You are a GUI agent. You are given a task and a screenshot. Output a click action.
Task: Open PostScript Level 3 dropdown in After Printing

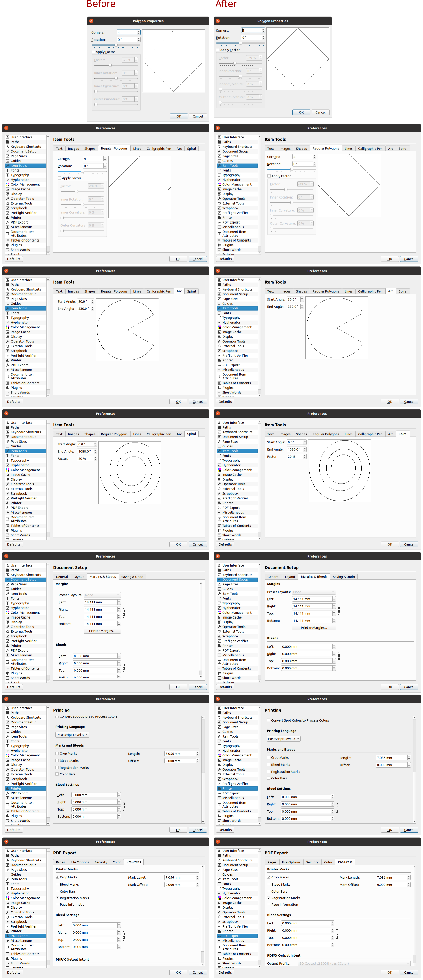click(x=283, y=739)
